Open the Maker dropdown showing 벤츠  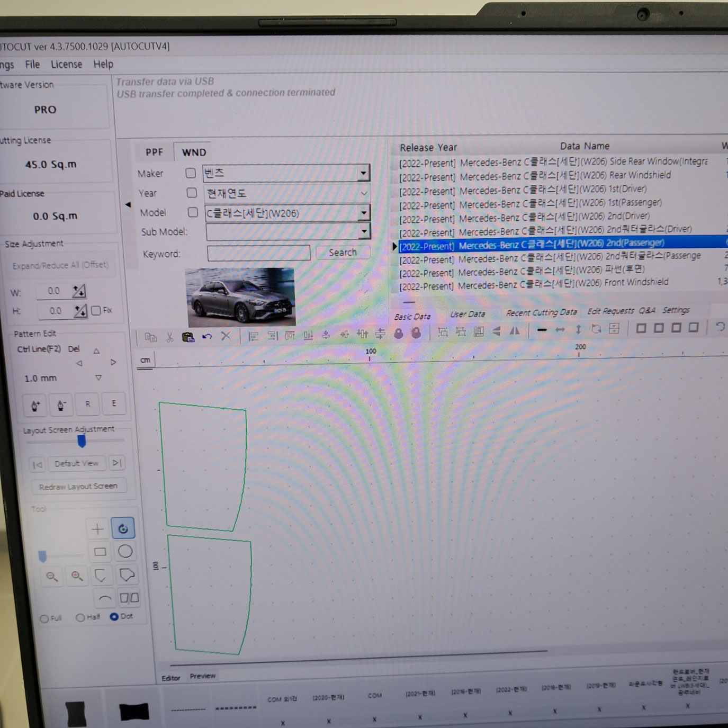click(x=363, y=173)
